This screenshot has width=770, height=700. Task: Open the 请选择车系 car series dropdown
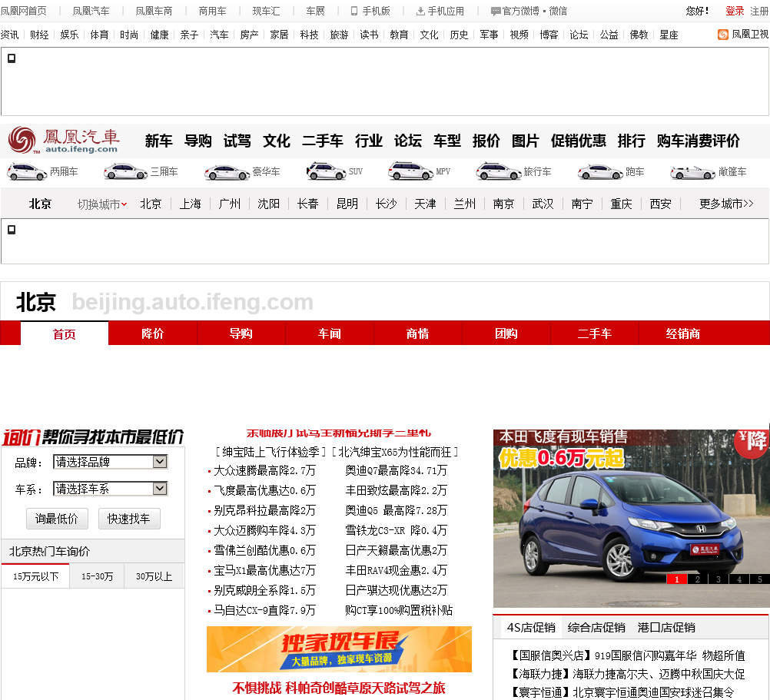click(111, 489)
